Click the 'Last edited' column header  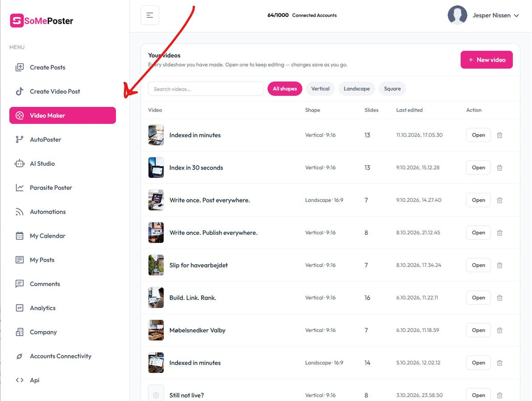tap(410, 110)
